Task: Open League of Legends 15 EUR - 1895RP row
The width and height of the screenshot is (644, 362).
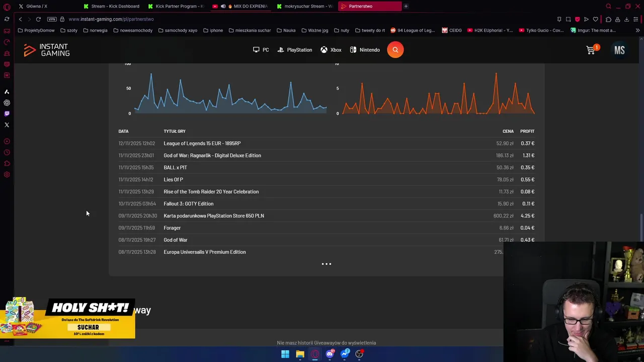Action: 327,143
